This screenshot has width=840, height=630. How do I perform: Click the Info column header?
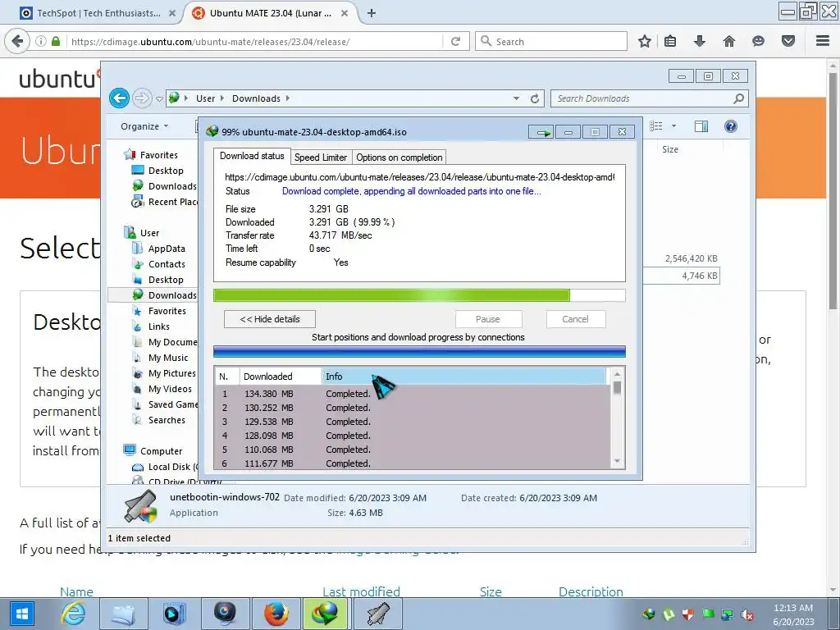pos(464,376)
